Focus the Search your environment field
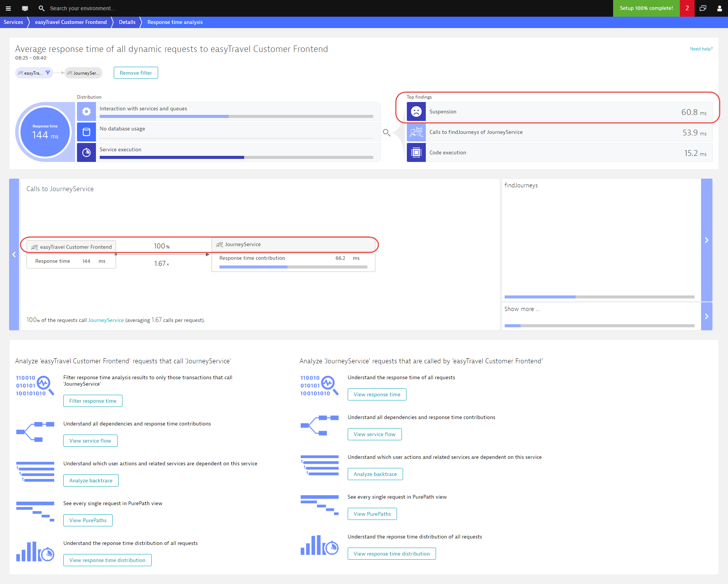 (x=82, y=8)
